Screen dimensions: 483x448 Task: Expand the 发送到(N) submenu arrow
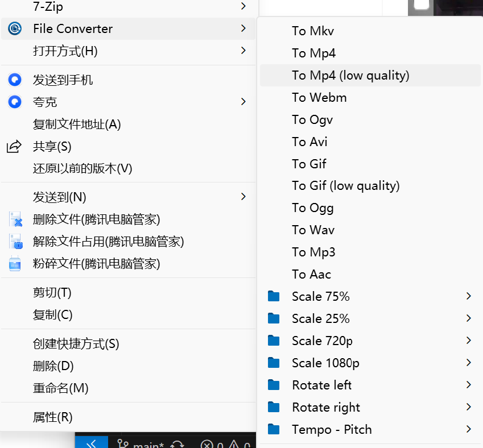point(243,197)
